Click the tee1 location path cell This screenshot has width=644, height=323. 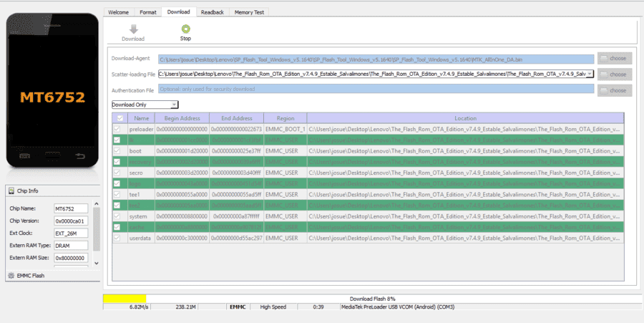[465, 194]
